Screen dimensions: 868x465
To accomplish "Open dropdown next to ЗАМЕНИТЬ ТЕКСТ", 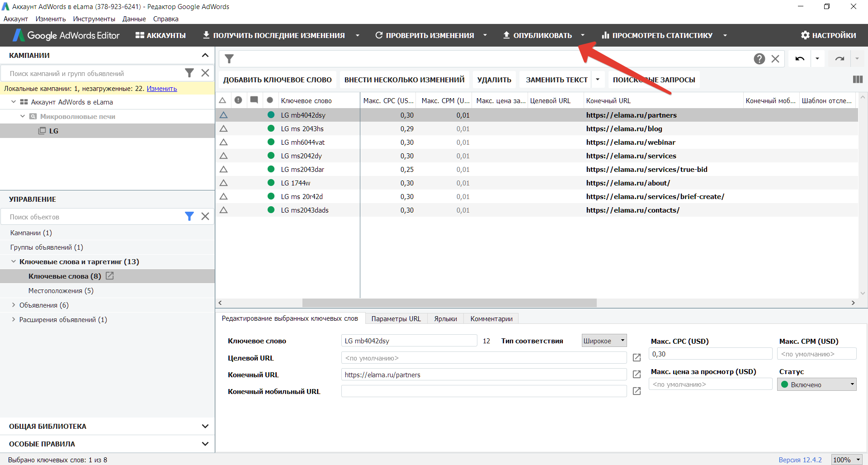I will 598,80.
